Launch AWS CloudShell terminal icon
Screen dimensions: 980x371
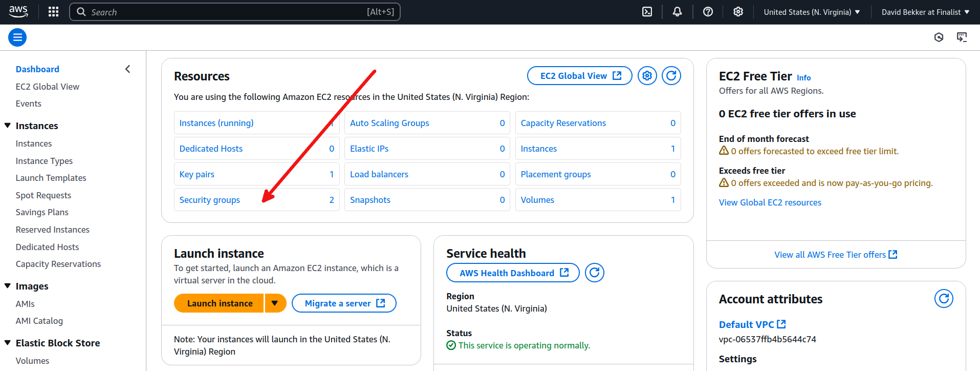(647, 12)
